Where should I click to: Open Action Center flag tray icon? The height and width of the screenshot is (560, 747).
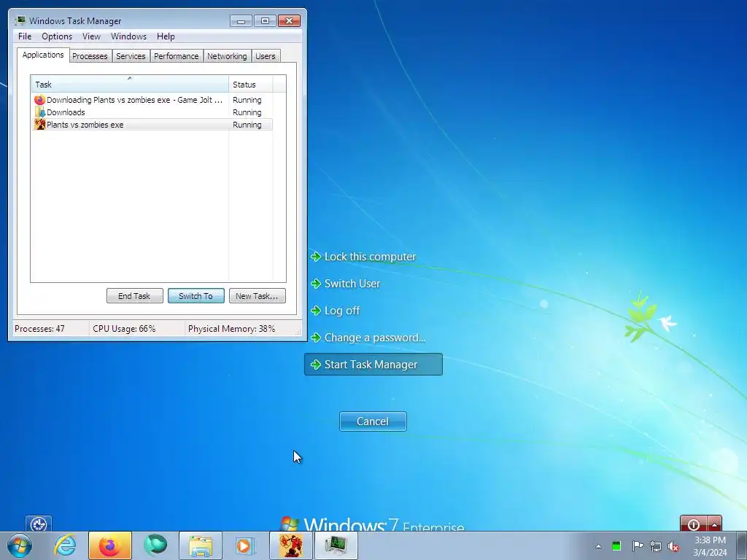pyautogui.click(x=637, y=546)
